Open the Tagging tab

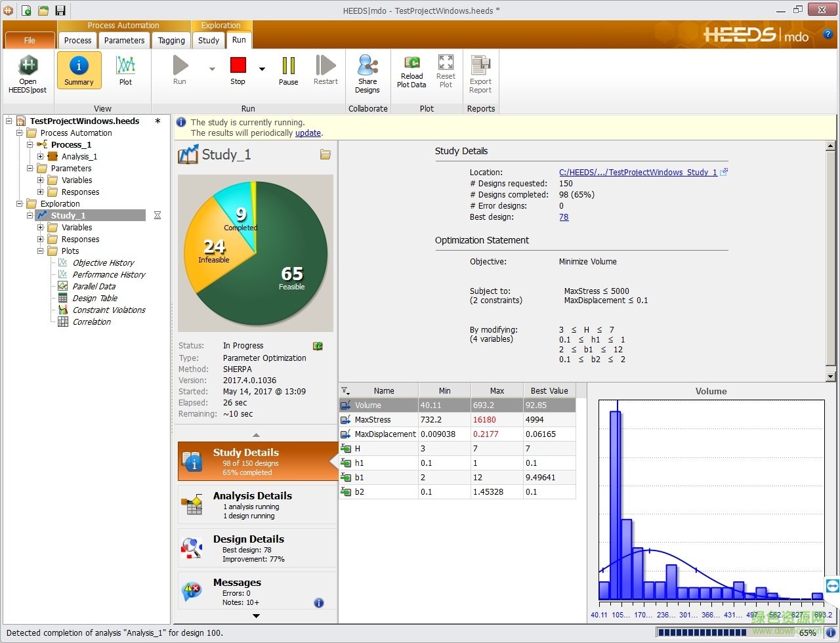171,41
